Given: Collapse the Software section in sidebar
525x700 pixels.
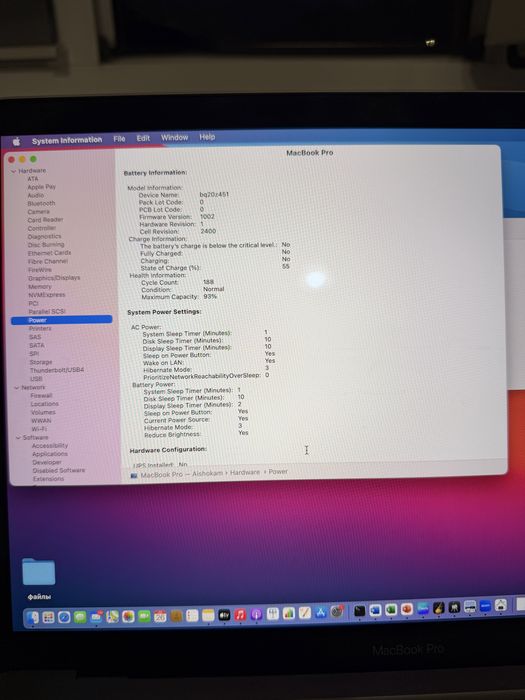Looking at the screenshot, I should click(x=18, y=438).
